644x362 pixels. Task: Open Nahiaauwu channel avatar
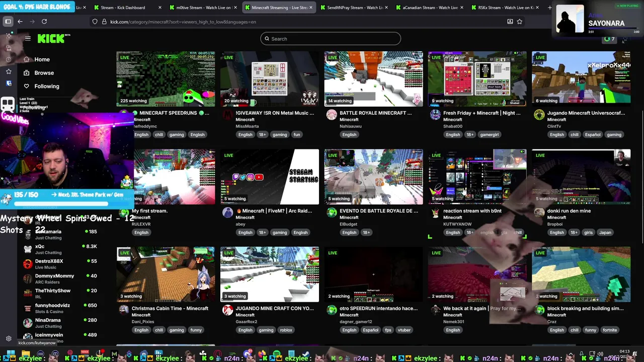point(332,115)
